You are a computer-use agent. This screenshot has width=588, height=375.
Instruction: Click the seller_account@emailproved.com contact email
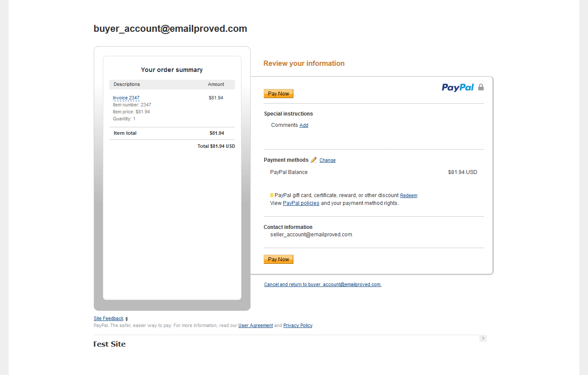[311, 235]
